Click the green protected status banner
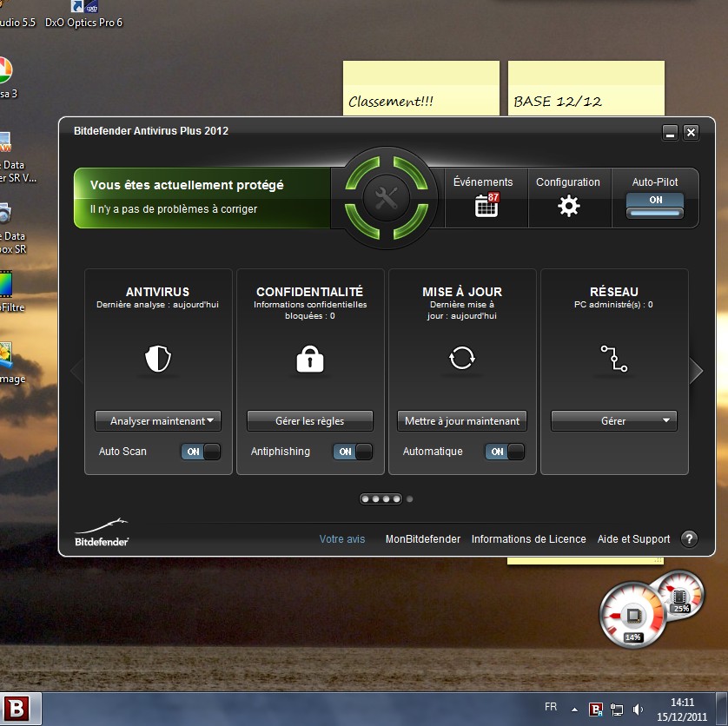This screenshot has height=726, width=728. pos(202,198)
